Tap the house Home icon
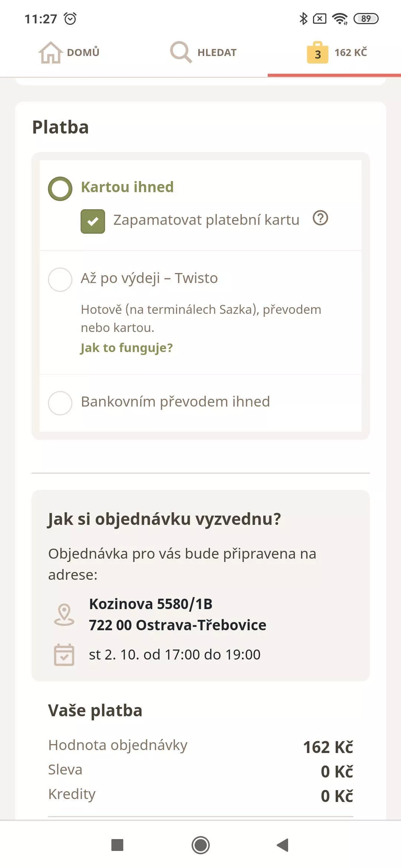 50,52
